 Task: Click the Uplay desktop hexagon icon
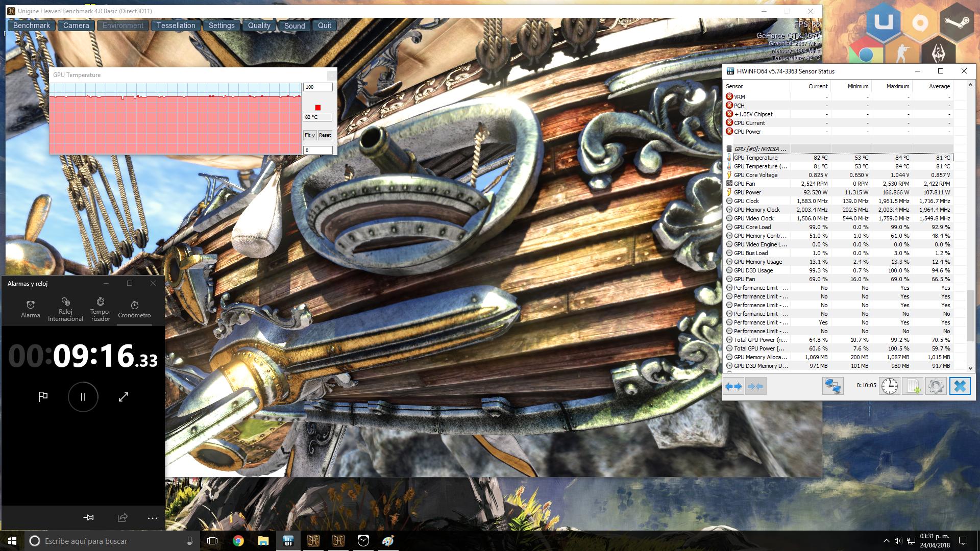click(884, 22)
